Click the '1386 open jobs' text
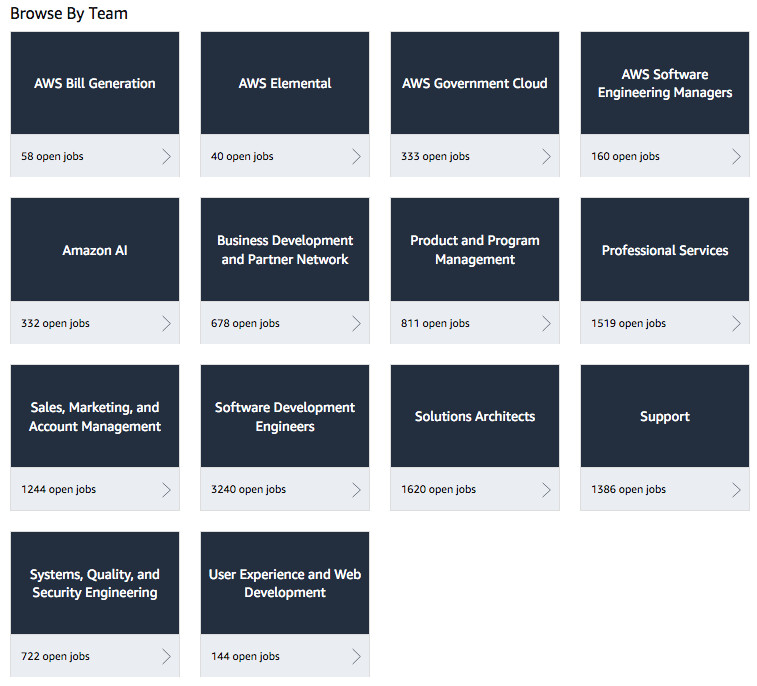This screenshot has height=686, width=757. tap(628, 490)
